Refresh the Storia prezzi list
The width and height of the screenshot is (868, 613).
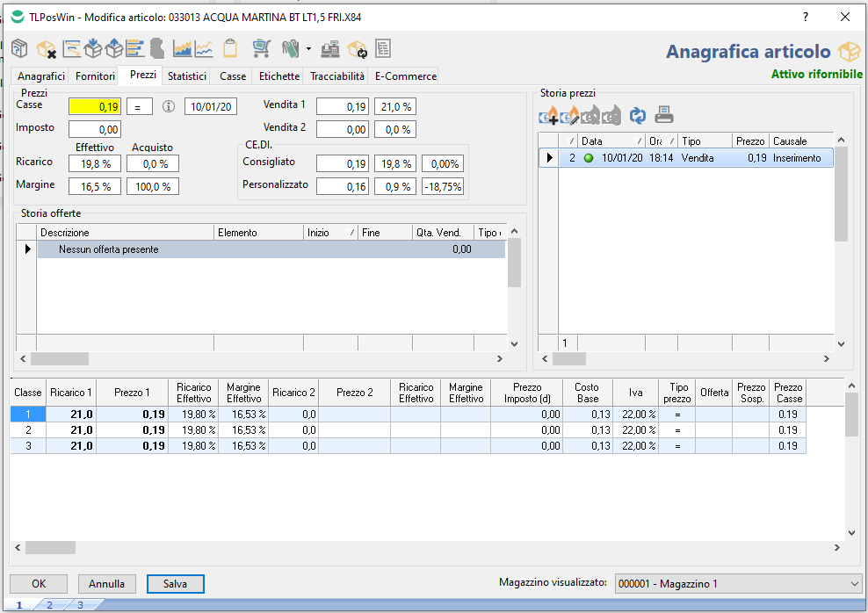point(638,114)
